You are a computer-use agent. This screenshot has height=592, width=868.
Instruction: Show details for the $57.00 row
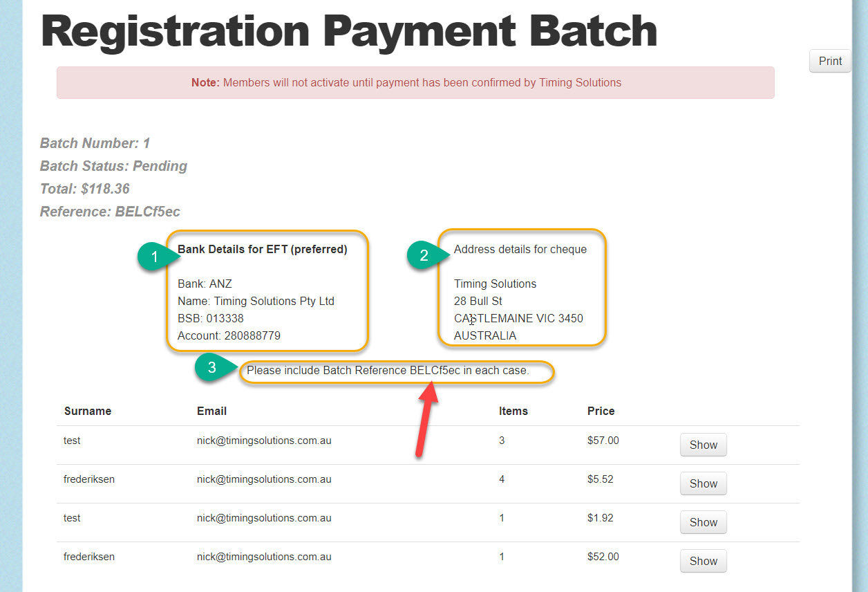tap(704, 445)
